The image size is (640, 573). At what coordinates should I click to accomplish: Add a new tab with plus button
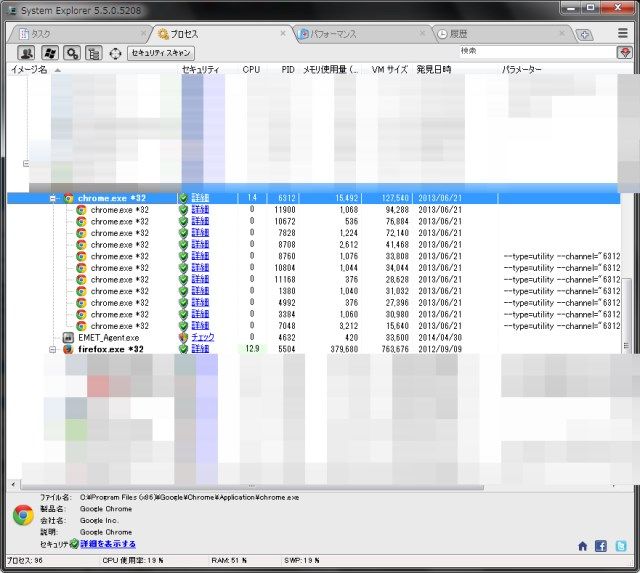pyautogui.click(x=584, y=35)
